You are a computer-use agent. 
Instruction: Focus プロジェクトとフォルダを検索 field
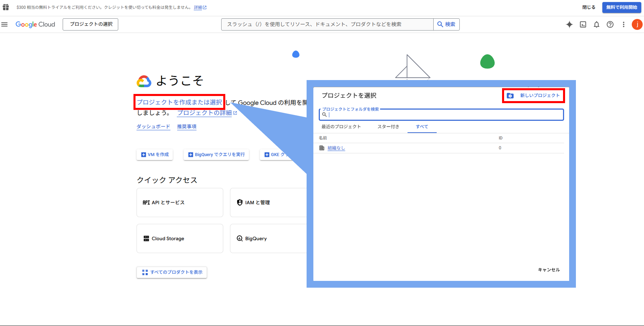[x=441, y=115]
